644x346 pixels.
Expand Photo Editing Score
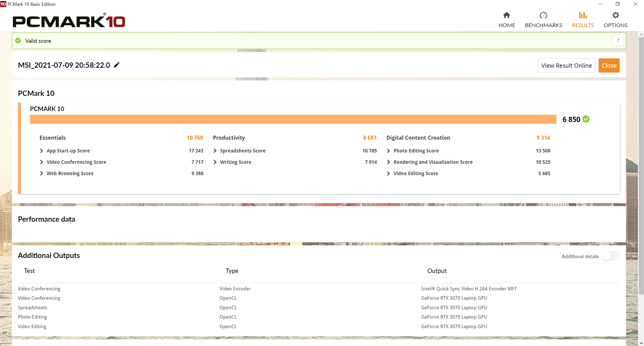(x=389, y=151)
